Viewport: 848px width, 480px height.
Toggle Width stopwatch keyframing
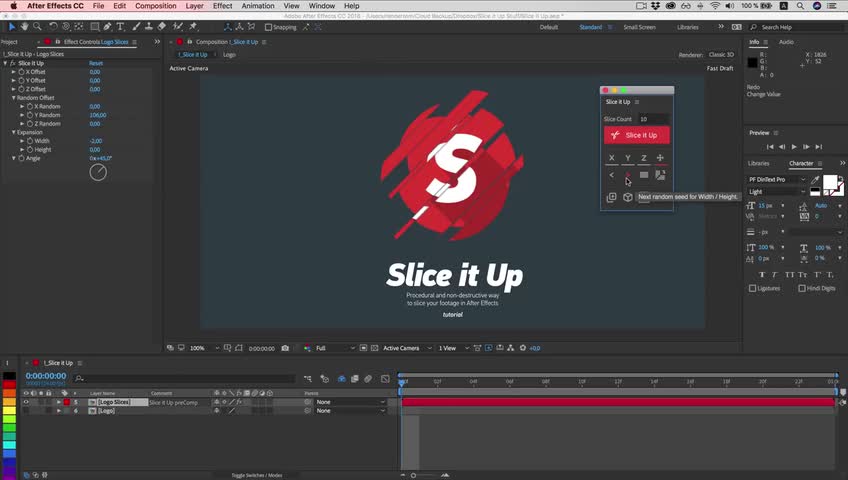(x=30, y=141)
